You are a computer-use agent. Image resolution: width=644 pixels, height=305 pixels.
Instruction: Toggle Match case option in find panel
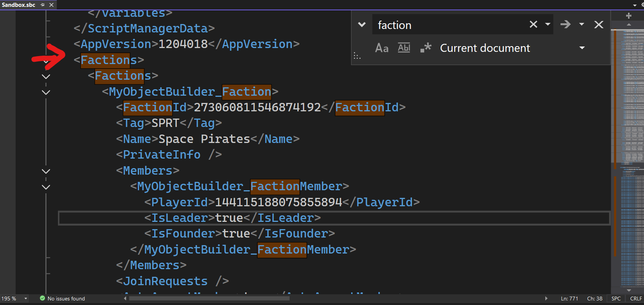(x=381, y=48)
